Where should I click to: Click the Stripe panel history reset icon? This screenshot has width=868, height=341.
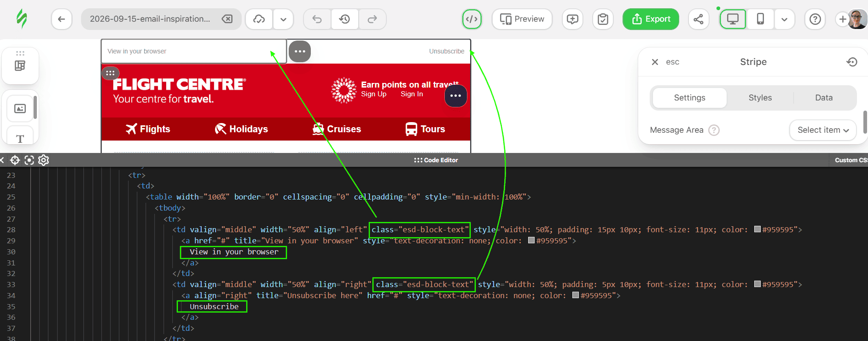(x=852, y=62)
